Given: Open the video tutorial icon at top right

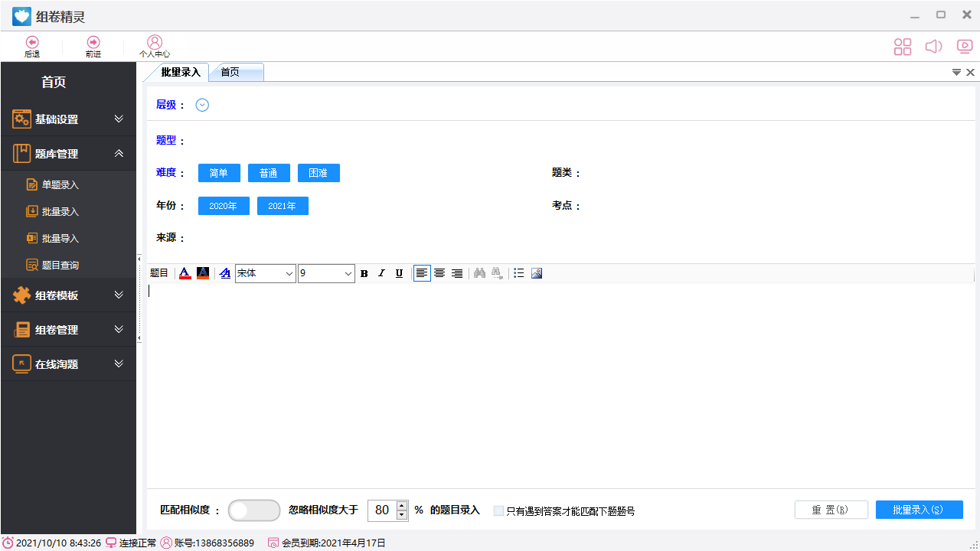Looking at the screenshot, I should pyautogui.click(x=964, y=46).
